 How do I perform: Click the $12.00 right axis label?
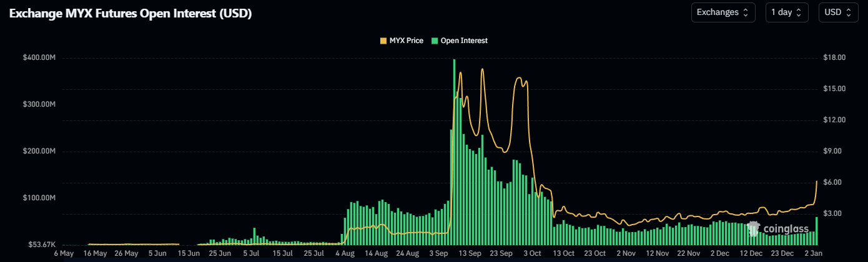(x=835, y=120)
